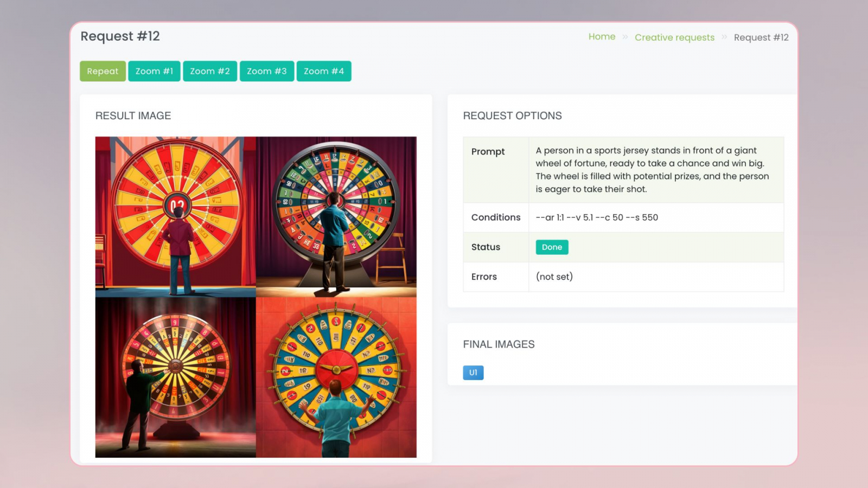
Task: Click the Zoom #4 button
Action: point(324,71)
